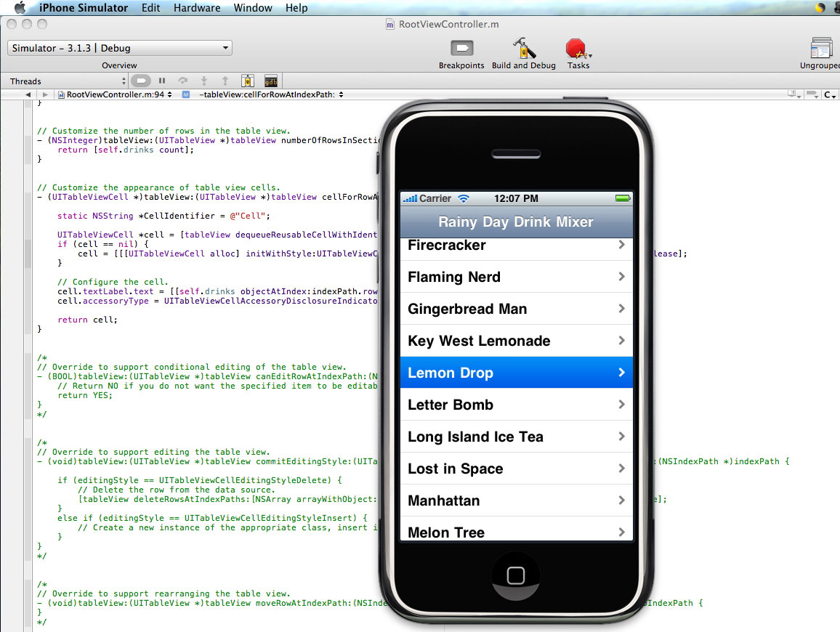Screen dimensions: 840x632
Task: Open the Threads popup menu
Action: click(x=67, y=81)
